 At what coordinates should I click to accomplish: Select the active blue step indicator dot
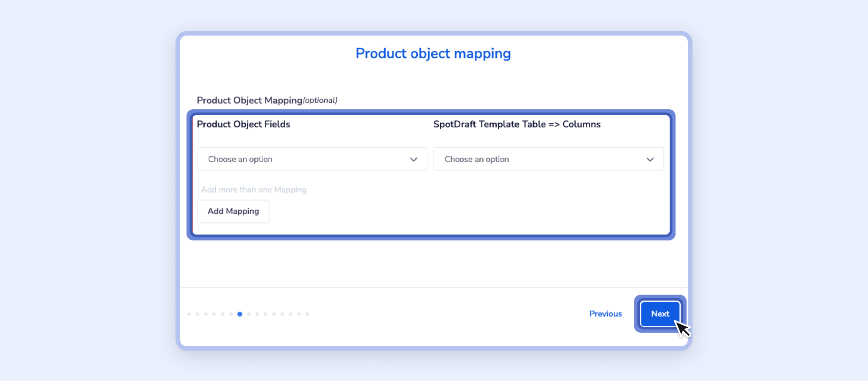coord(240,314)
